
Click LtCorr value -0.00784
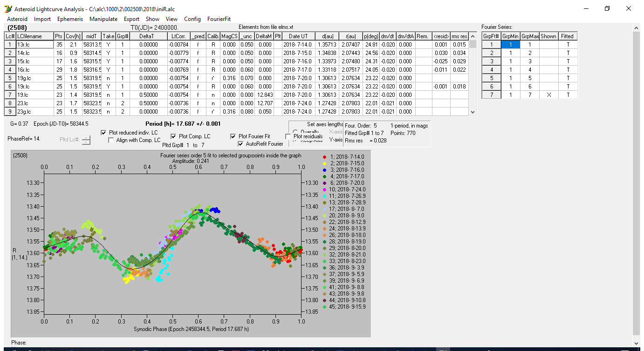click(x=179, y=45)
